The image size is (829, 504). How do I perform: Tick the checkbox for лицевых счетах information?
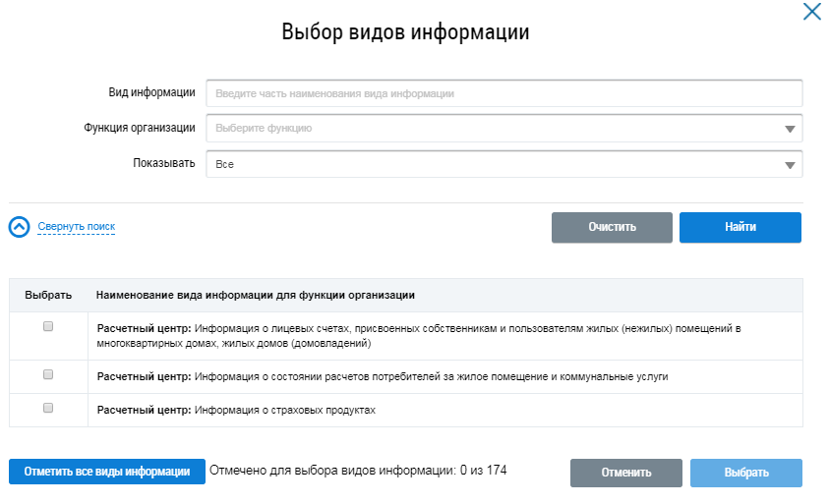(x=48, y=327)
